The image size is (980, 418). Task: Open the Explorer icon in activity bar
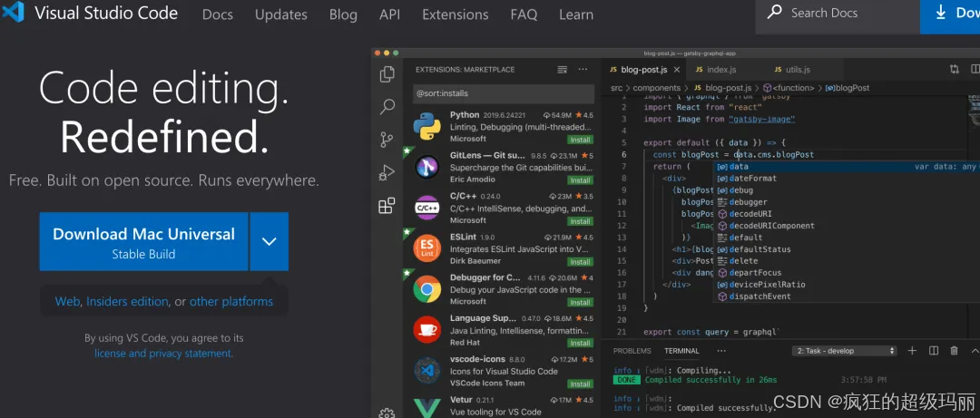(387, 73)
